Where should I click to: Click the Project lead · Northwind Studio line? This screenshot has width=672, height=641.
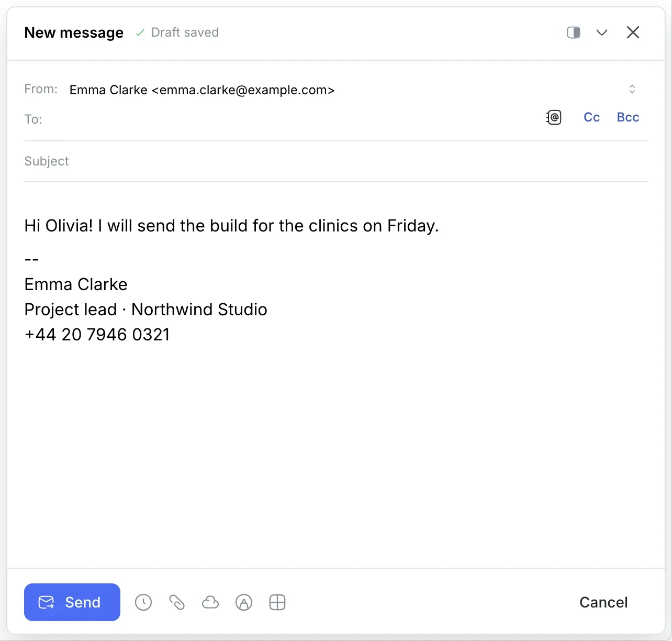[x=145, y=310]
